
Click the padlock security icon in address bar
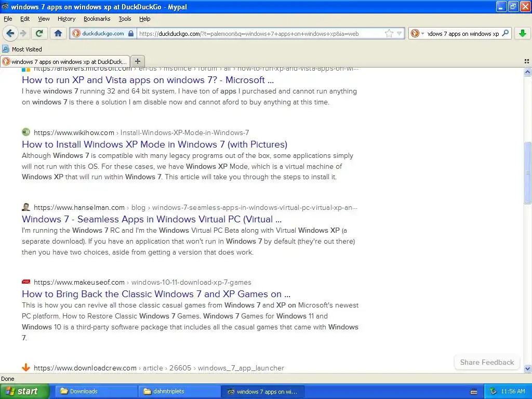[x=131, y=33]
